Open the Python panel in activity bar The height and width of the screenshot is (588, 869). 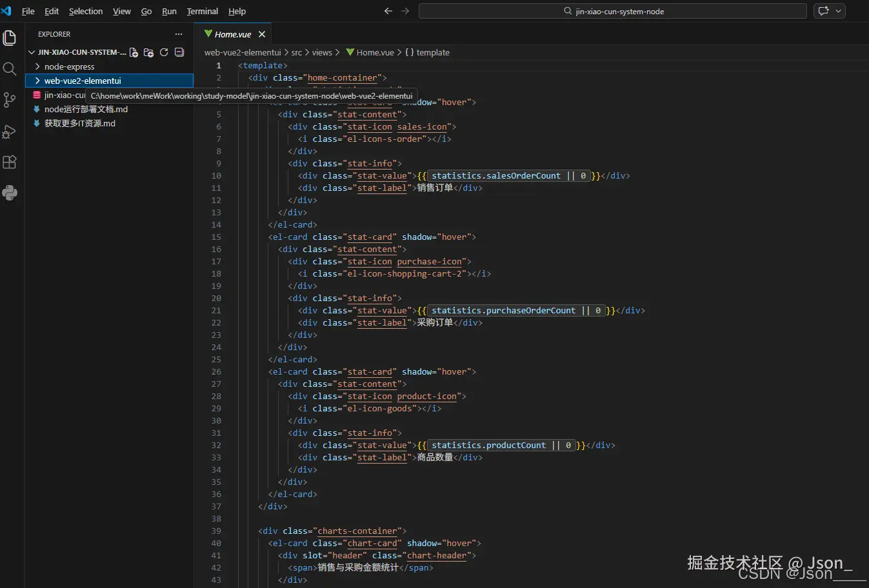[x=10, y=193]
